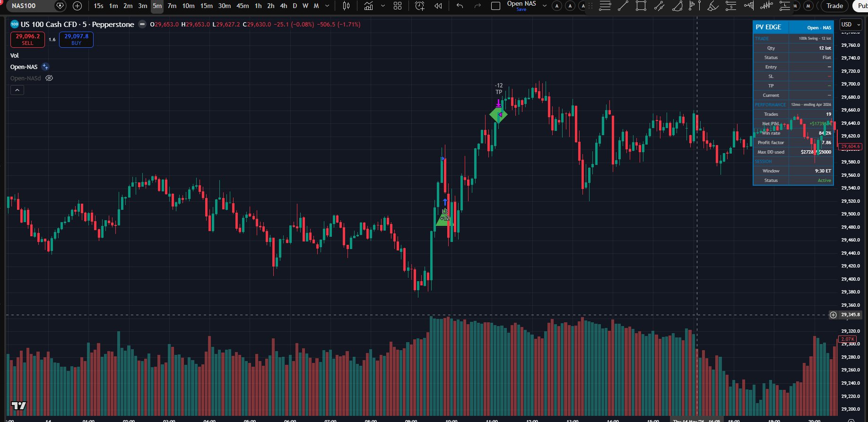Click the SELL 29,096.2 button
Viewport: 868px width, 422px height.
point(27,39)
